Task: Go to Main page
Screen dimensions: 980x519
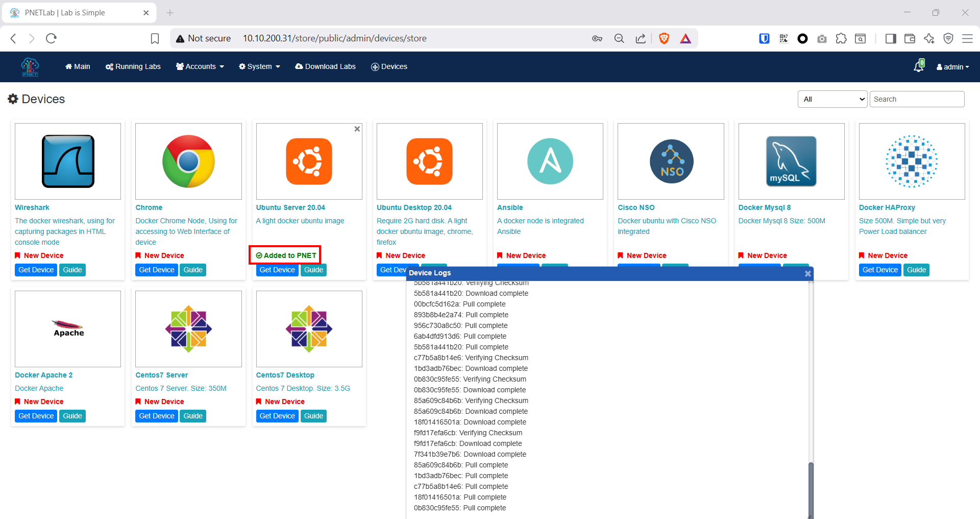Action: [x=78, y=66]
